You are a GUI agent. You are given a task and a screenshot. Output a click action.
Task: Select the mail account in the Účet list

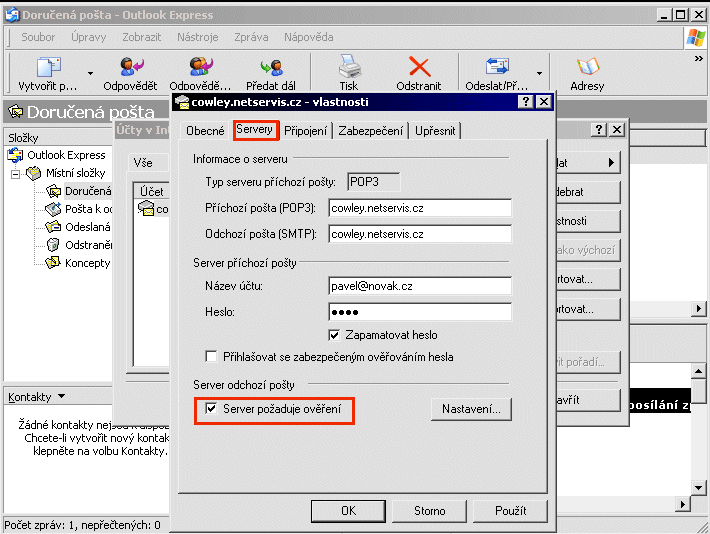153,209
